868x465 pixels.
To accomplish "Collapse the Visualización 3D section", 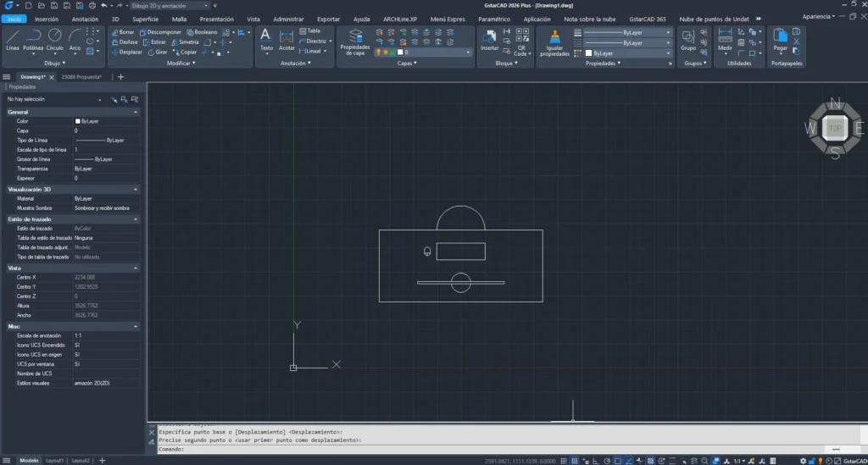I will click(x=136, y=189).
